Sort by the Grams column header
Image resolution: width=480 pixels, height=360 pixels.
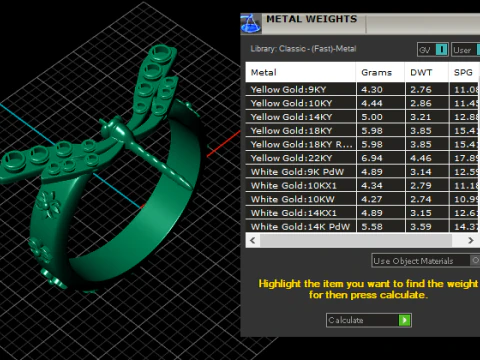click(x=380, y=72)
